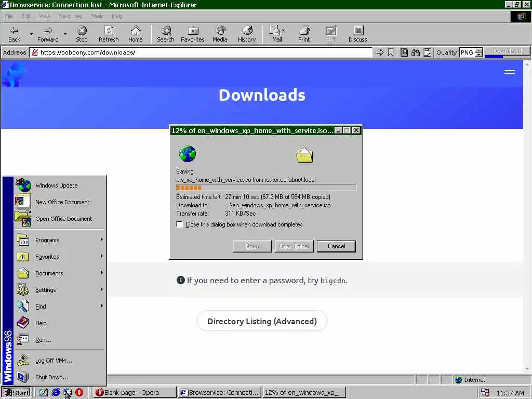Show the History toolbar button
532x399 pixels.
point(247,34)
